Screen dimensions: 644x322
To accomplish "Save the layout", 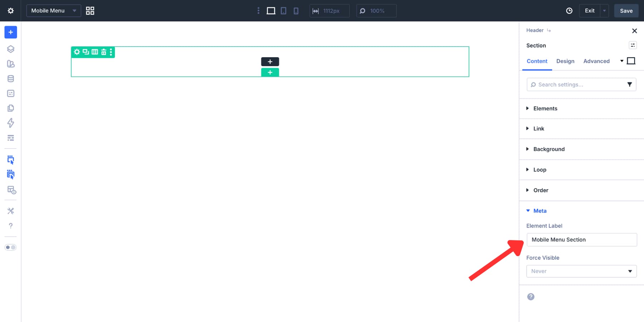I will pos(626,11).
